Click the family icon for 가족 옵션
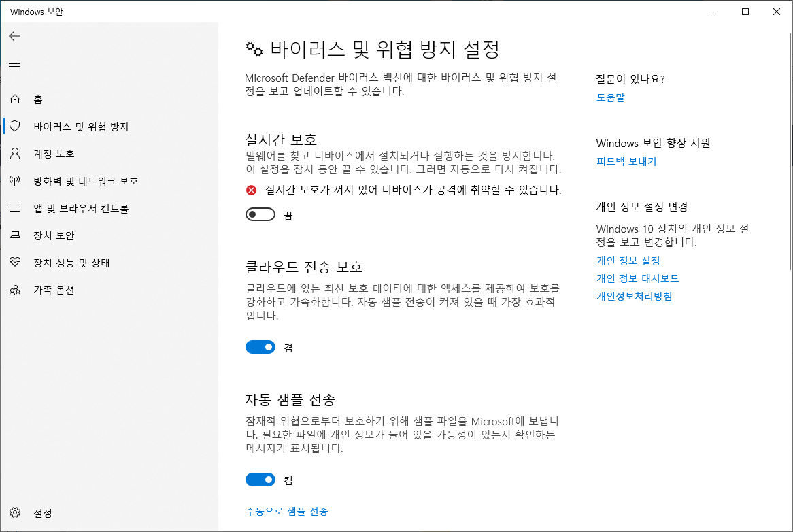Screen dimensions: 793x532 pos(15,290)
